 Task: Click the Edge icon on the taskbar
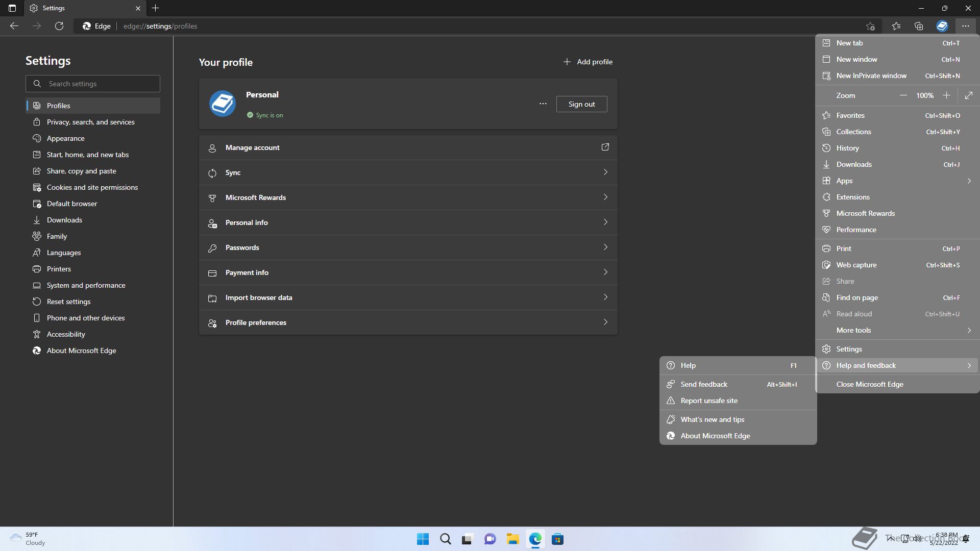535,539
